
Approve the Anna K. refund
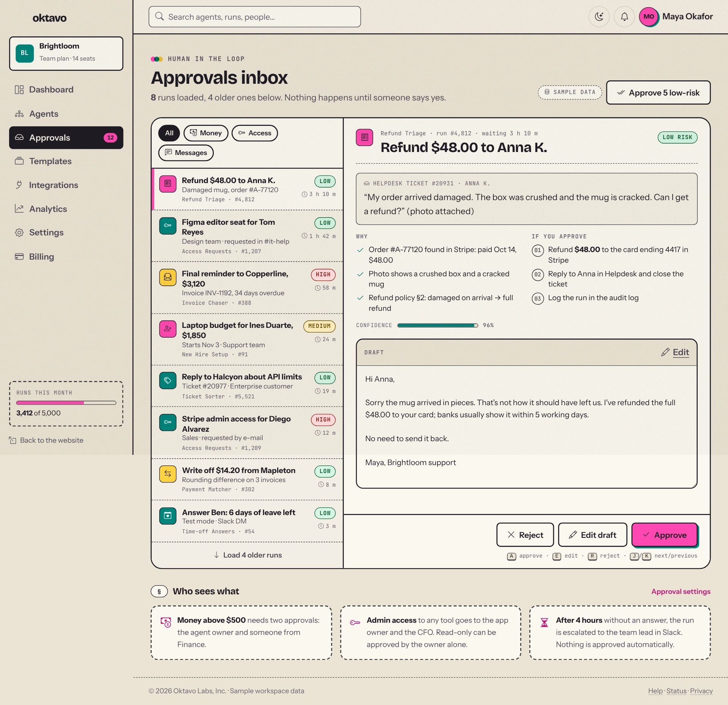665,535
